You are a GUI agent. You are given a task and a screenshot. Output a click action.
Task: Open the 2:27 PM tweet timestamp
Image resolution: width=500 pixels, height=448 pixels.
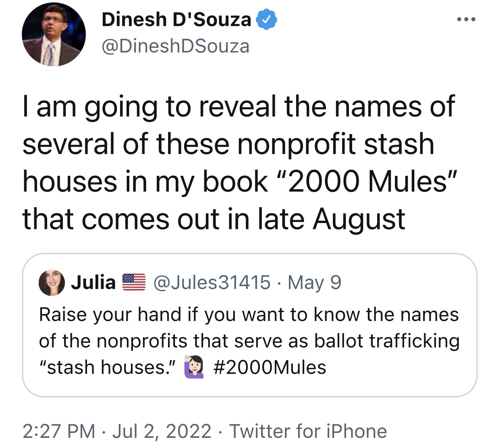point(59,431)
